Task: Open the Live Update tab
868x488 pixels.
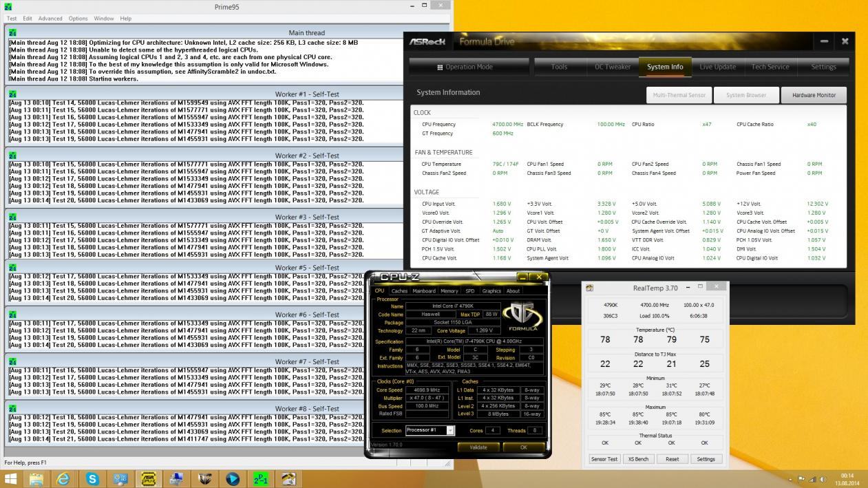Action: pos(718,67)
